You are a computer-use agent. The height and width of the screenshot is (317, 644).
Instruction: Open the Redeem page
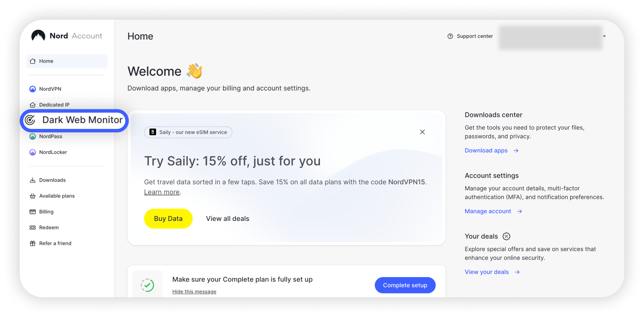[49, 228]
